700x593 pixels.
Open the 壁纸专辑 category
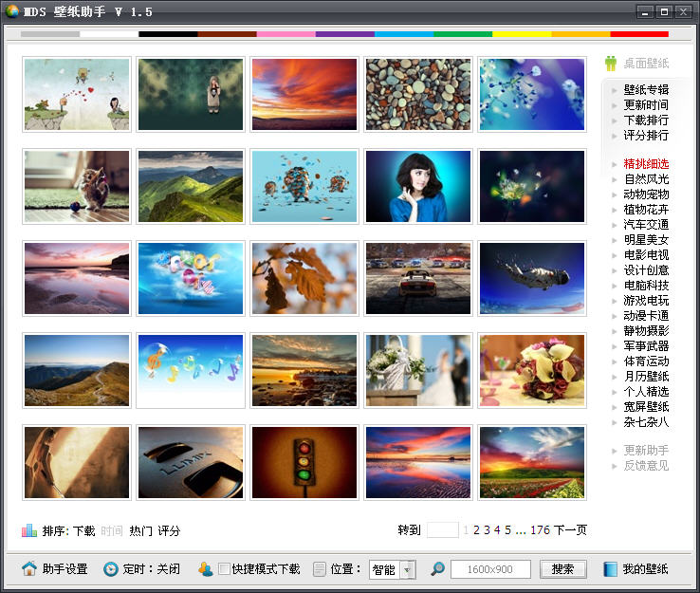click(x=646, y=90)
